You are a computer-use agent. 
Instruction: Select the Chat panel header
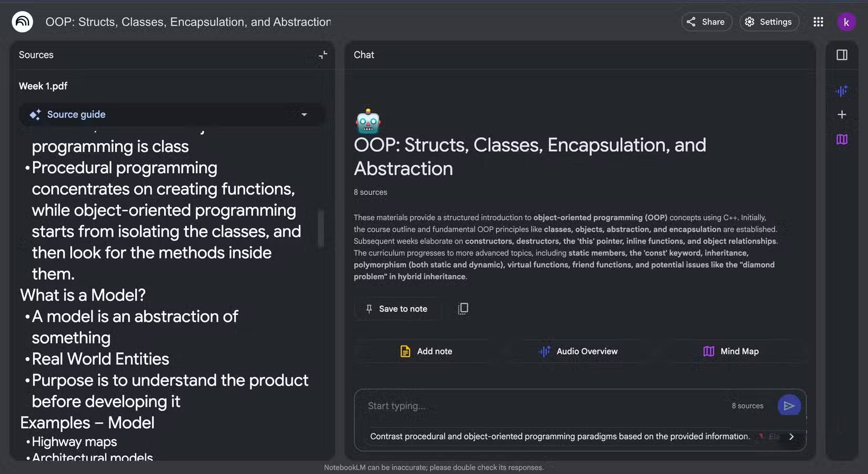point(364,55)
